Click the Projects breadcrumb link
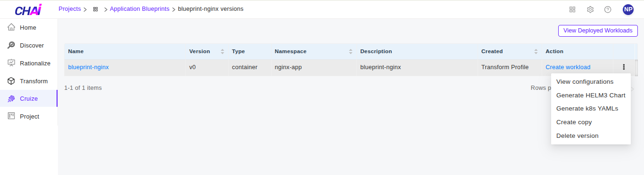 tap(70, 9)
